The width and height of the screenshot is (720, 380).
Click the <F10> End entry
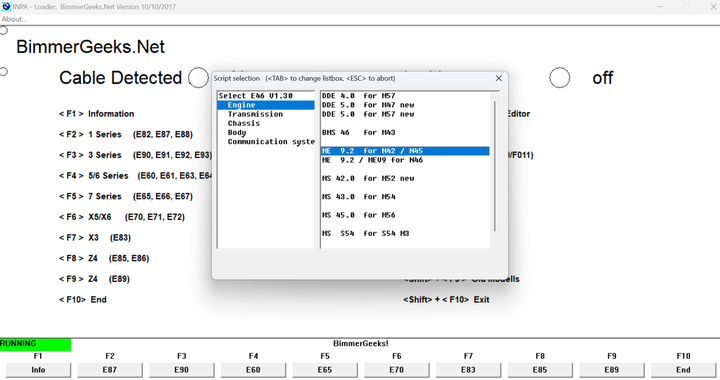tap(83, 300)
